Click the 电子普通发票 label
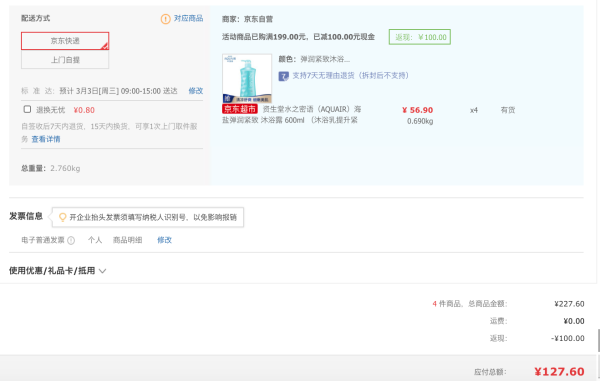Screen dimensions: 600x381 coord(43,240)
